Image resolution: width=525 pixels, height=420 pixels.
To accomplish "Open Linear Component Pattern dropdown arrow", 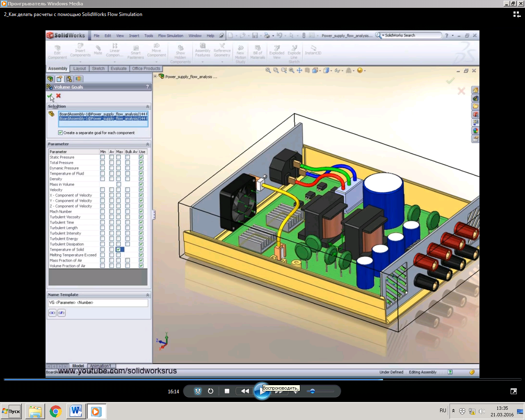I will click(114, 61).
